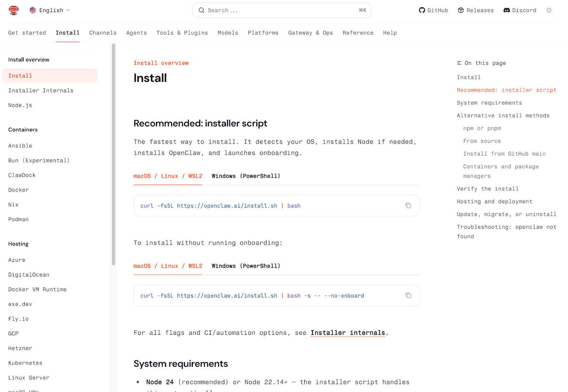Open the Channels navigation tab

pos(103,33)
